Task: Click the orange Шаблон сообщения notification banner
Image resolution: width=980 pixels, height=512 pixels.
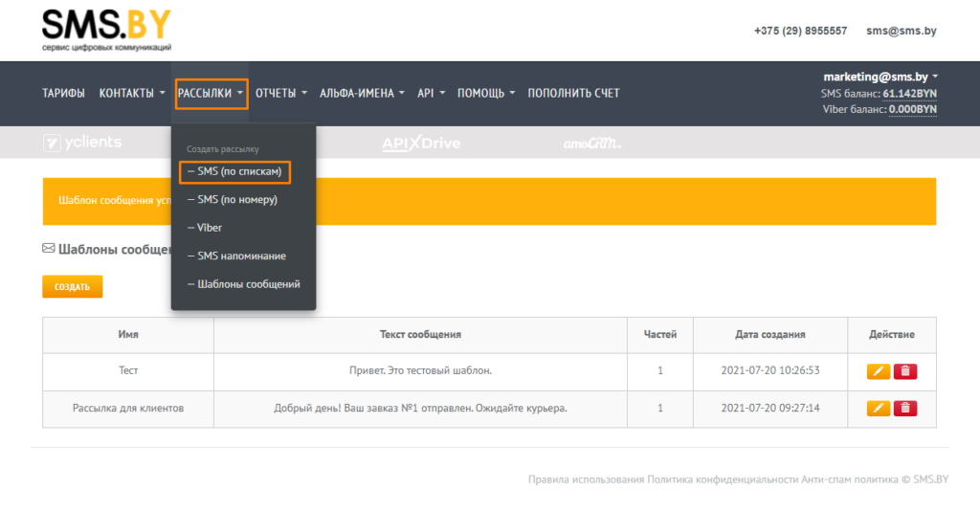Action: click(x=489, y=201)
